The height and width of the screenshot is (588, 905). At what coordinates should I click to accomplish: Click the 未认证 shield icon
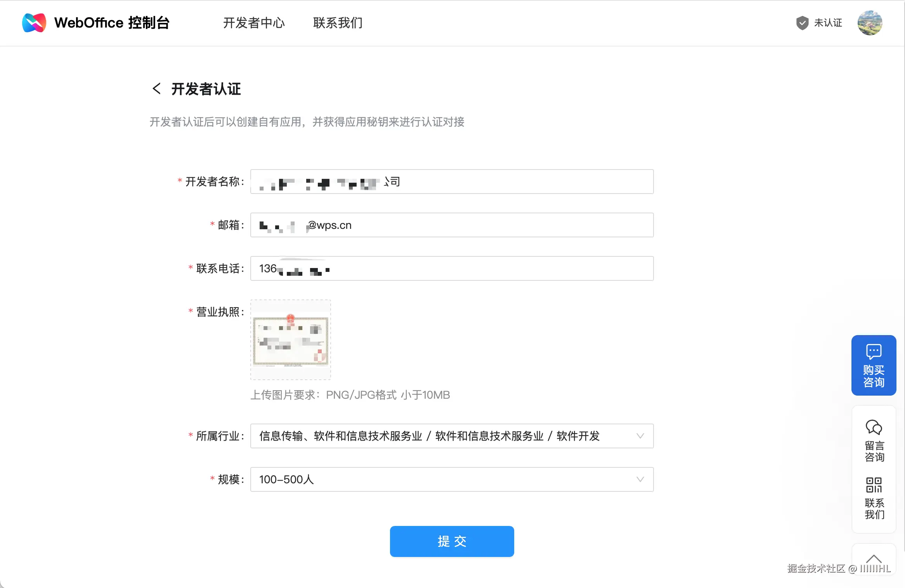802,23
